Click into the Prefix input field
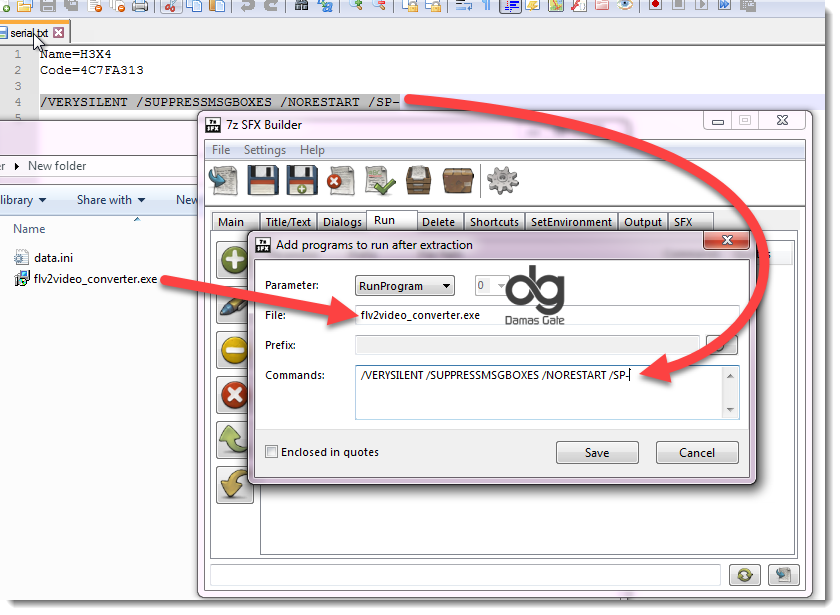The width and height of the screenshot is (840, 615). point(527,345)
